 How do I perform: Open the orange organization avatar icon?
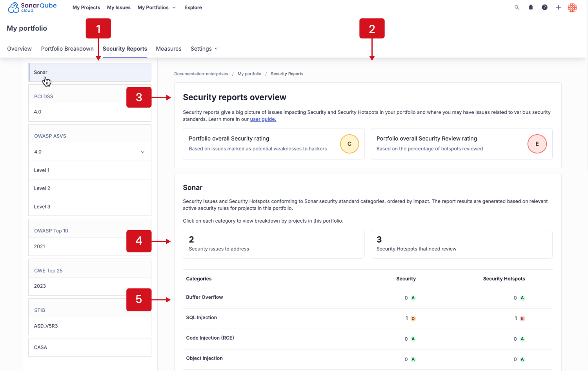pyautogui.click(x=572, y=7)
